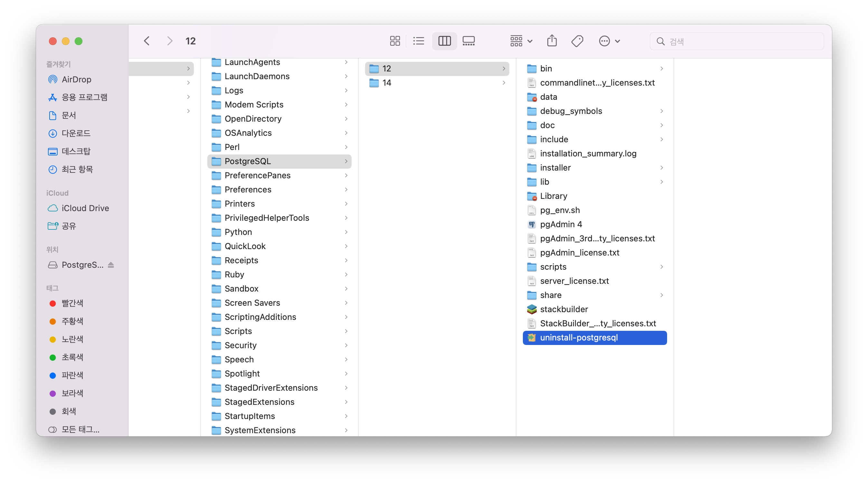Image resolution: width=868 pixels, height=484 pixels.
Task: Select the Ruby folder
Action: click(279, 275)
